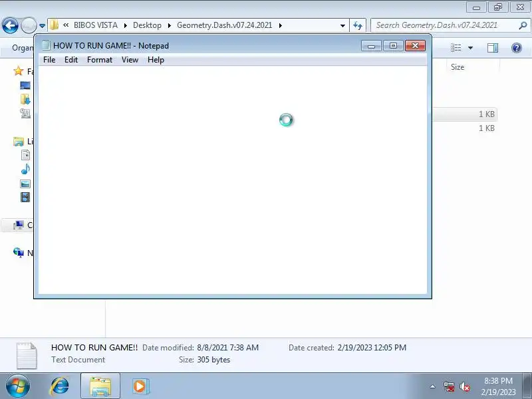Select Recent Places icon under Favorites
The image size is (532, 399).
pos(25,113)
